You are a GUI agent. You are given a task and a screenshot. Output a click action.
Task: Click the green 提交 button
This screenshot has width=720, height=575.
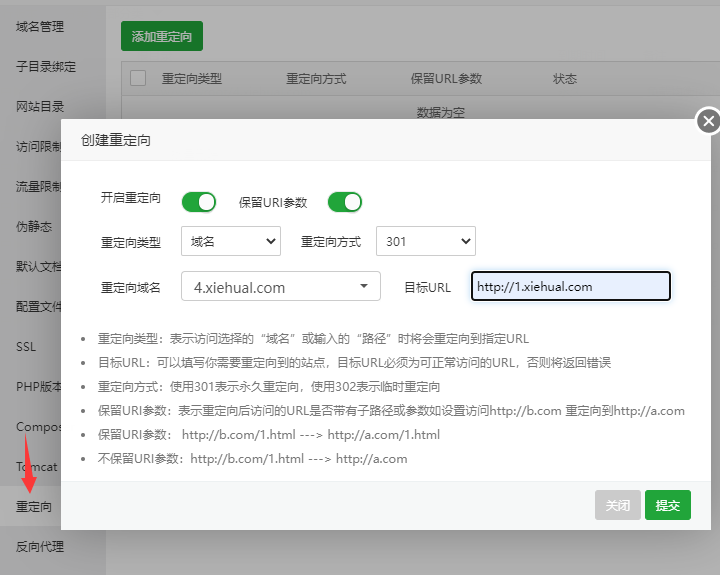tap(668, 505)
